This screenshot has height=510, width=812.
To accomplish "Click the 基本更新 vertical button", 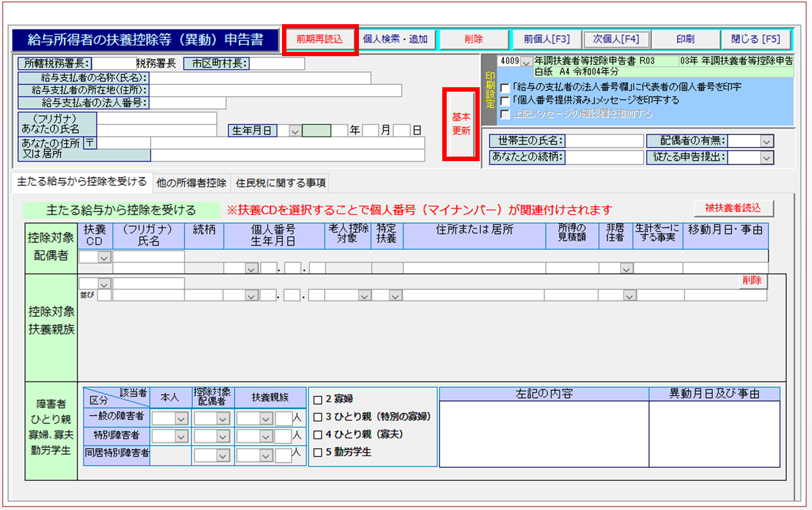I will tap(461, 124).
